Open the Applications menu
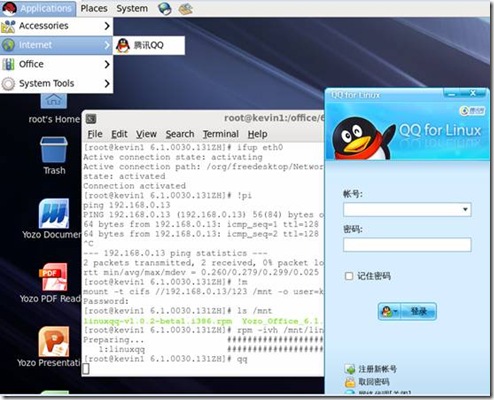This screenshot has width=494, height=400. coord(38,8)
